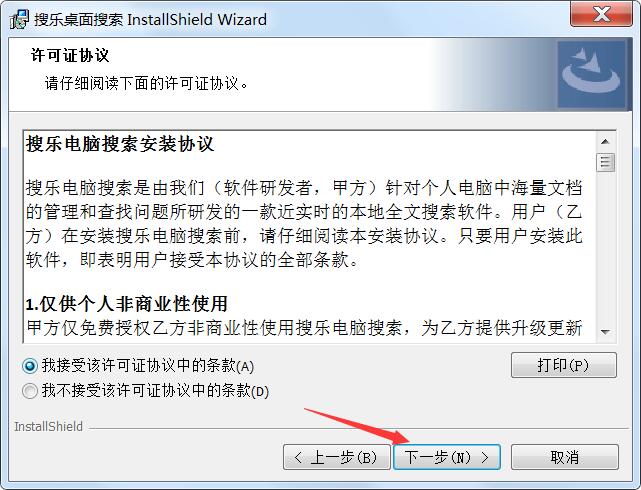Click the installer icon in the title bar
The image size is (641, 490).
(19, 19)
